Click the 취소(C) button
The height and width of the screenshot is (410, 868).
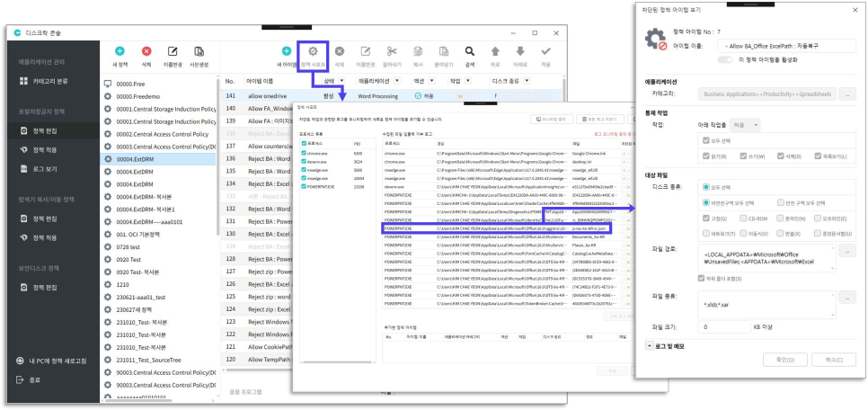point(832,360)
